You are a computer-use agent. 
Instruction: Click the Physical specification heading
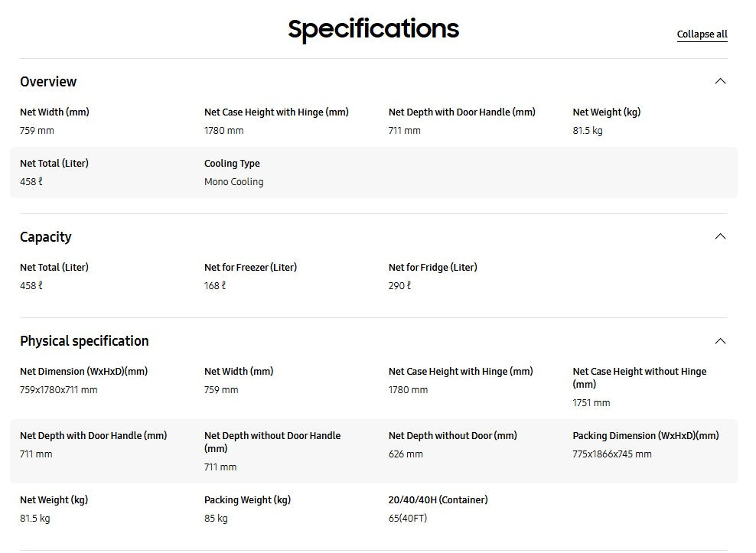[x=84, y=341]
